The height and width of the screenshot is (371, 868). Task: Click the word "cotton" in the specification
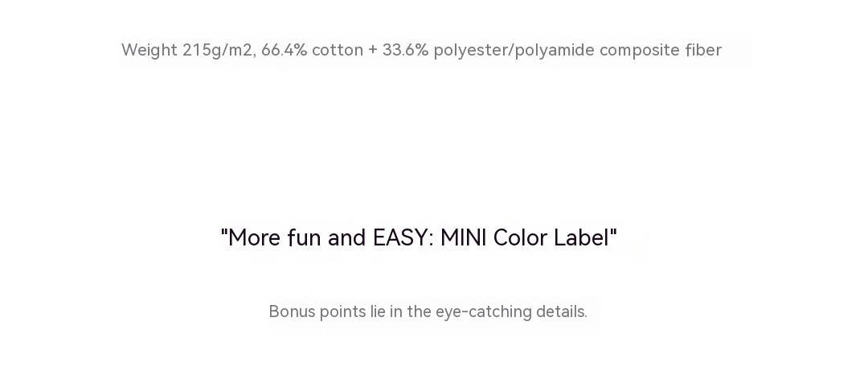click(338, 50)
